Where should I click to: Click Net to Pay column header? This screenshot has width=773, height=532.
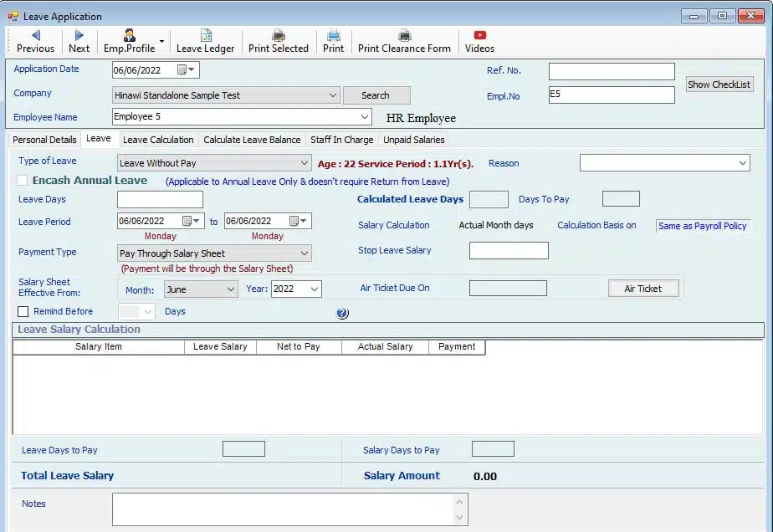(299, 346)
